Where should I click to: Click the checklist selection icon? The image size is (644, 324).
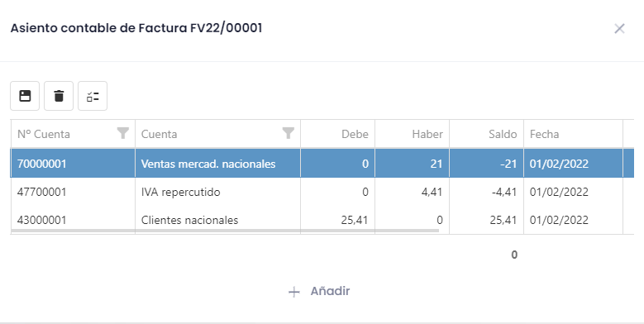point(93,96)
